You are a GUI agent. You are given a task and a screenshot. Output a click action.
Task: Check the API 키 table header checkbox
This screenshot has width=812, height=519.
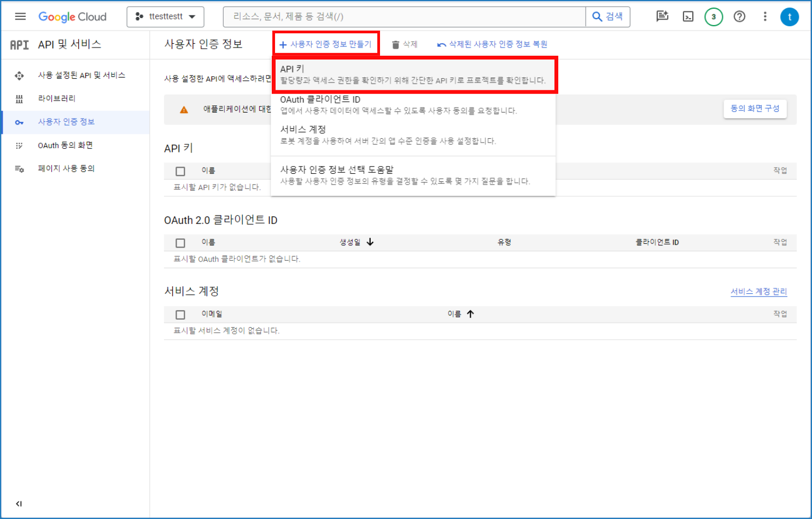click(x=180, y=170)
